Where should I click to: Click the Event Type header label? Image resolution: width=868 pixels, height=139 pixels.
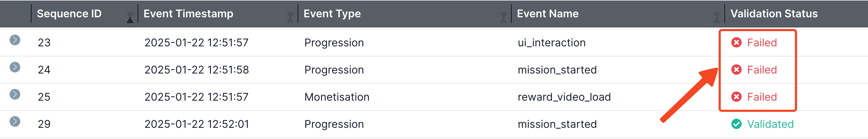(332, 14)
